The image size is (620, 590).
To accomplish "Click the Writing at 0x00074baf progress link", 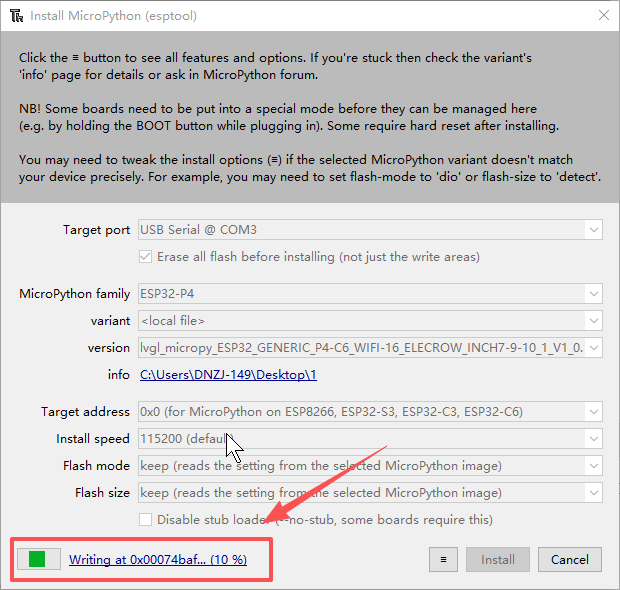I will point(158,560).
